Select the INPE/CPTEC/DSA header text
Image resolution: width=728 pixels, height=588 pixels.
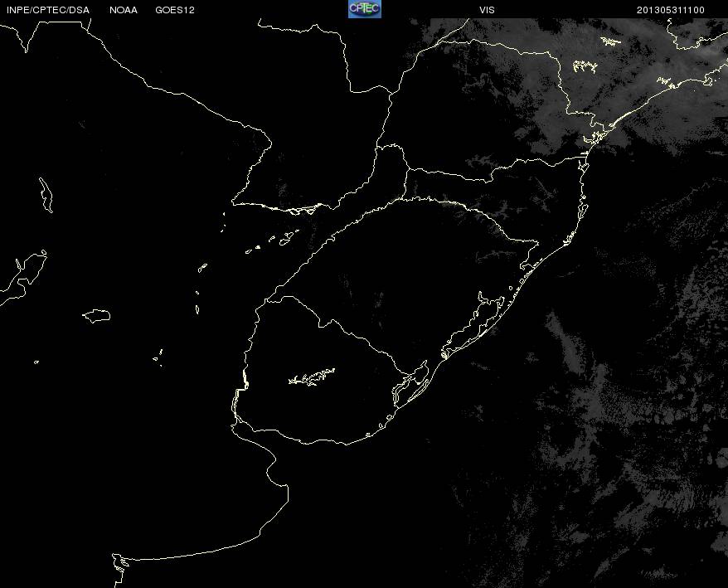(x=48, y=10)
